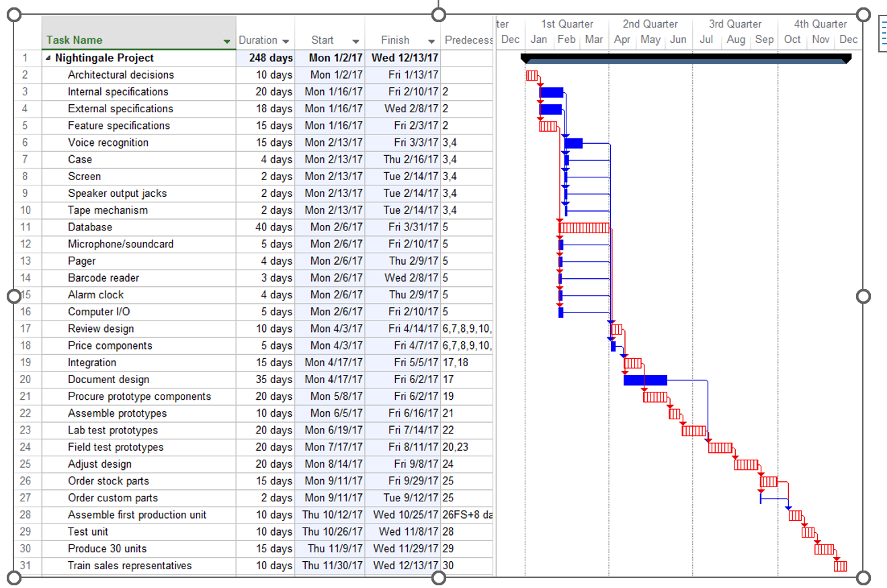Click the "Wed 12/13/17" finish of Nightingale Project
The image size is (887, 588).
coord(403,58)
